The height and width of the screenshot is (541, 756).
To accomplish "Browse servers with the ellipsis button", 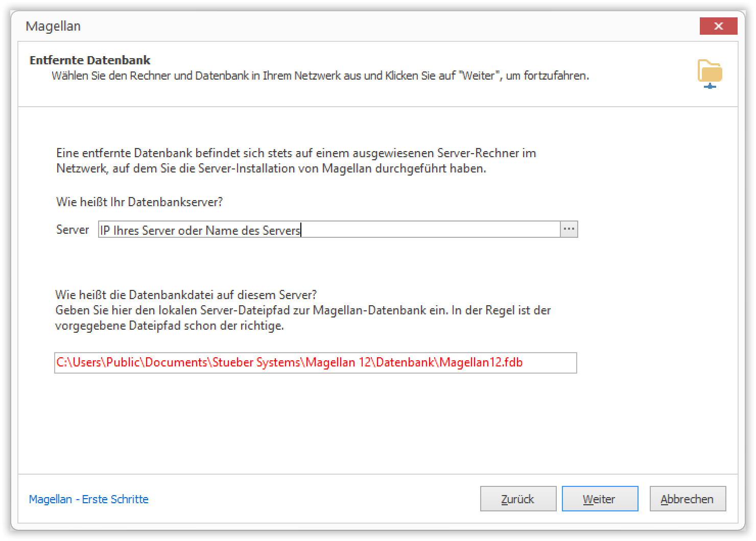I will 569,229.
